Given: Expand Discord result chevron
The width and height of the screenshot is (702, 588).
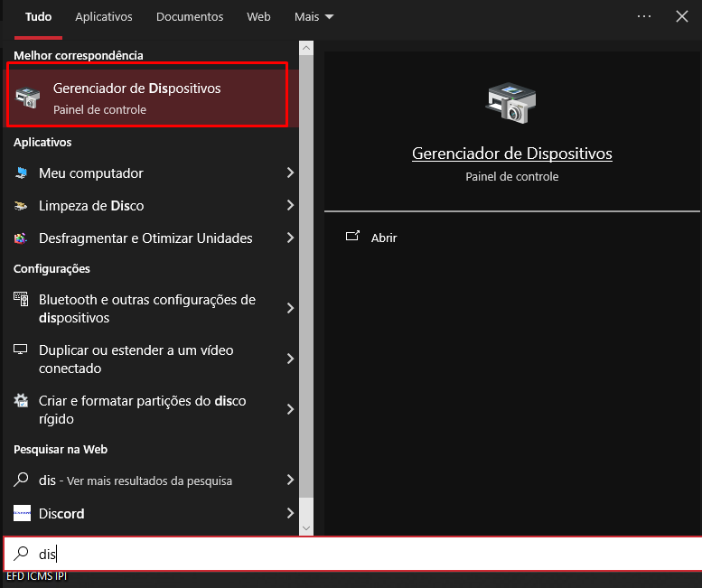Looking at the screenshot, I should click(290, 513).
